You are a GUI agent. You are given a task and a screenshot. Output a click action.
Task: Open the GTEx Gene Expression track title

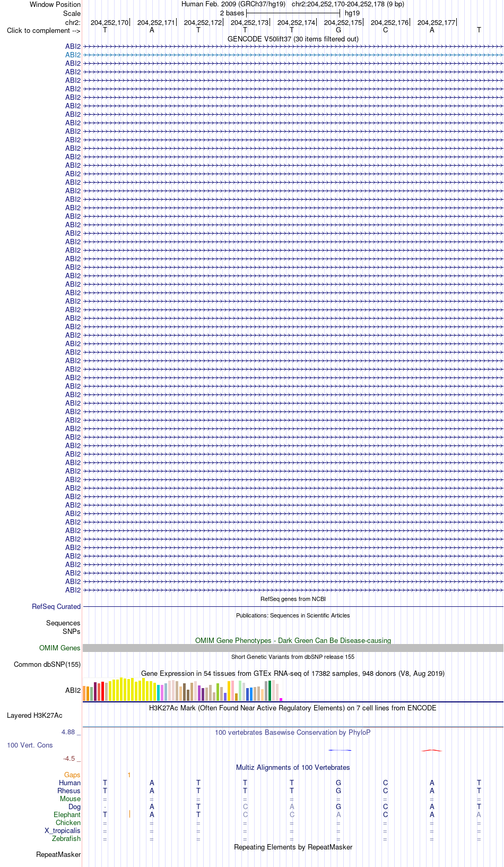(293, 673)
